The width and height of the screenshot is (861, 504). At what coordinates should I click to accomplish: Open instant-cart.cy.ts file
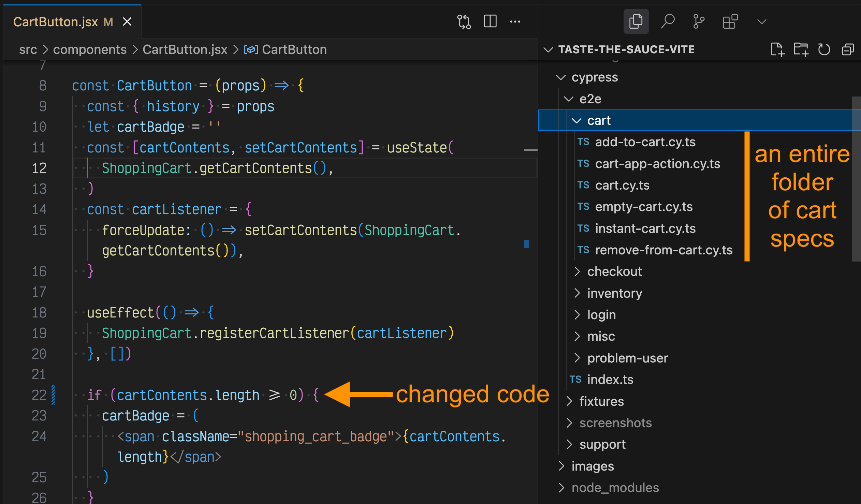click(x=645, y=229)
